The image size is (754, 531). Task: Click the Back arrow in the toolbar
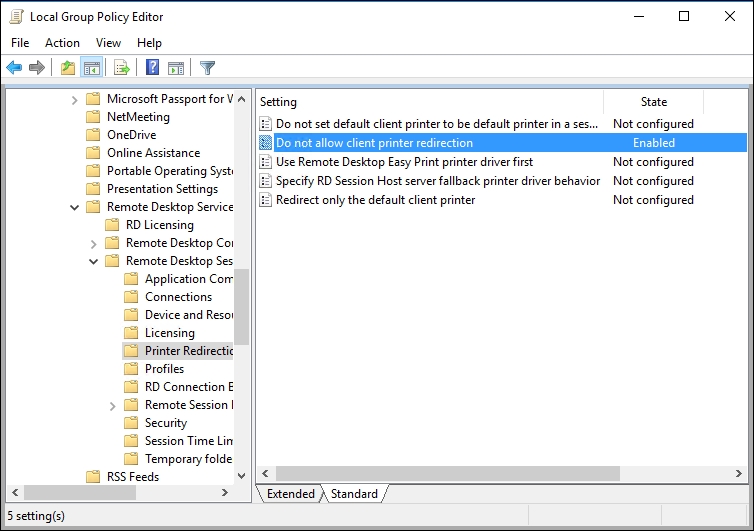[x=14, y=68]
